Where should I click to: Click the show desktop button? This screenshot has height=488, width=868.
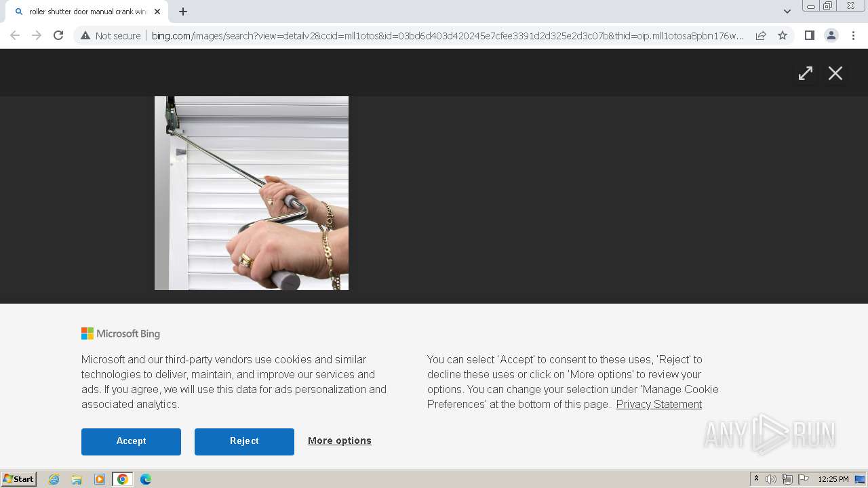pyautogui.click(x=860, y=479)
